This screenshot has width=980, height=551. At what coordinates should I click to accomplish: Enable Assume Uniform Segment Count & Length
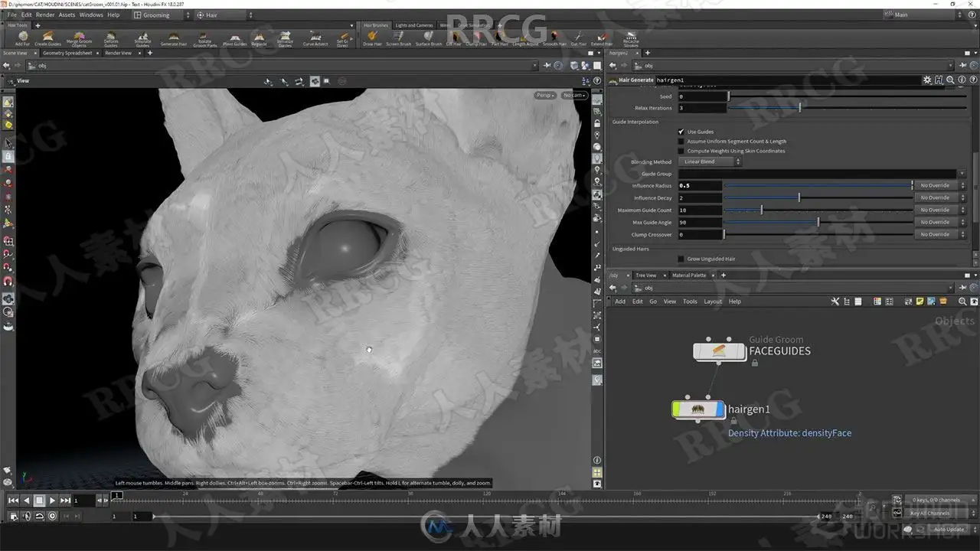681,142
